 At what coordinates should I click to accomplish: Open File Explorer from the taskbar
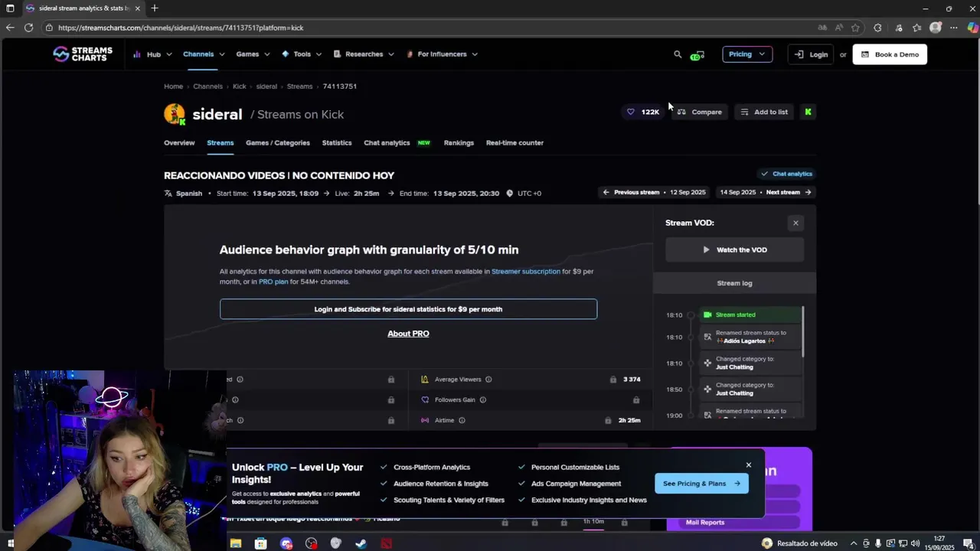[x=236, y=543]
